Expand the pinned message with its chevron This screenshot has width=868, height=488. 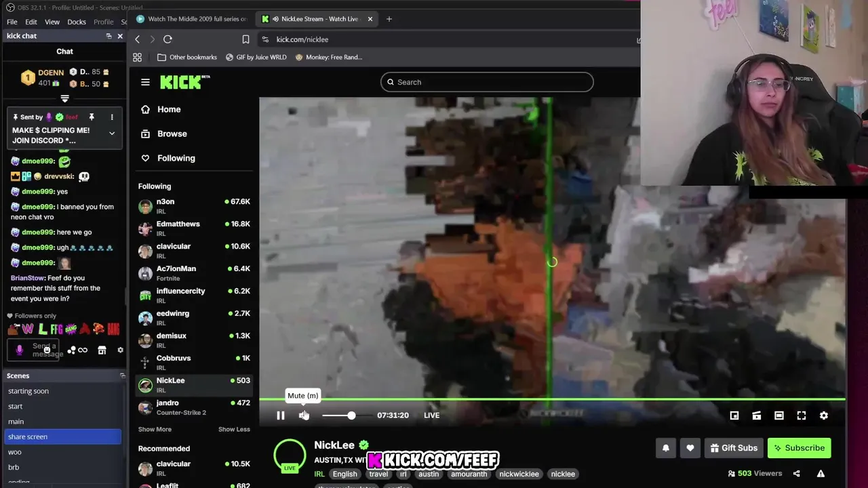[x=112, y=134]
